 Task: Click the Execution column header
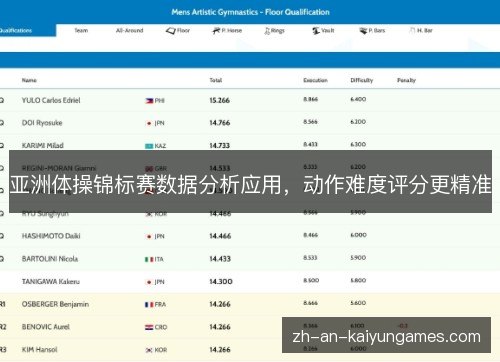(315, 80)
